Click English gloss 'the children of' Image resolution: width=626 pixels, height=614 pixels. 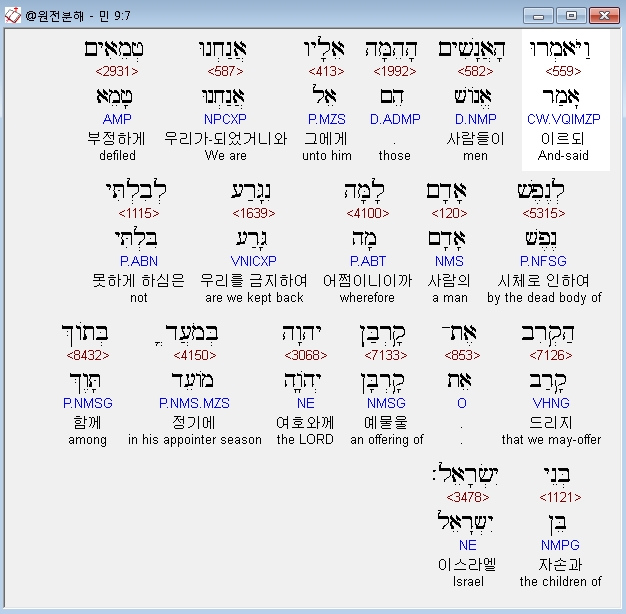pos(561,582)
